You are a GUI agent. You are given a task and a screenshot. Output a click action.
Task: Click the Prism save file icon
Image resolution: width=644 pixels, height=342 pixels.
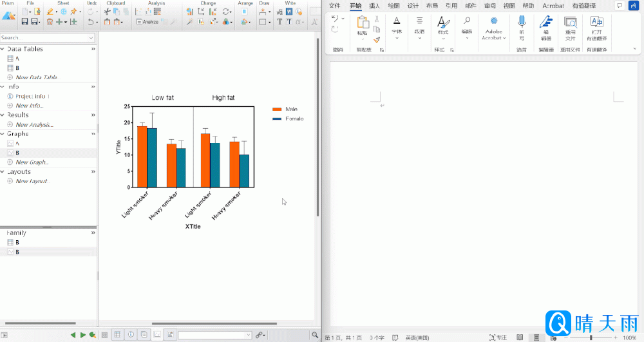[25, 22]
